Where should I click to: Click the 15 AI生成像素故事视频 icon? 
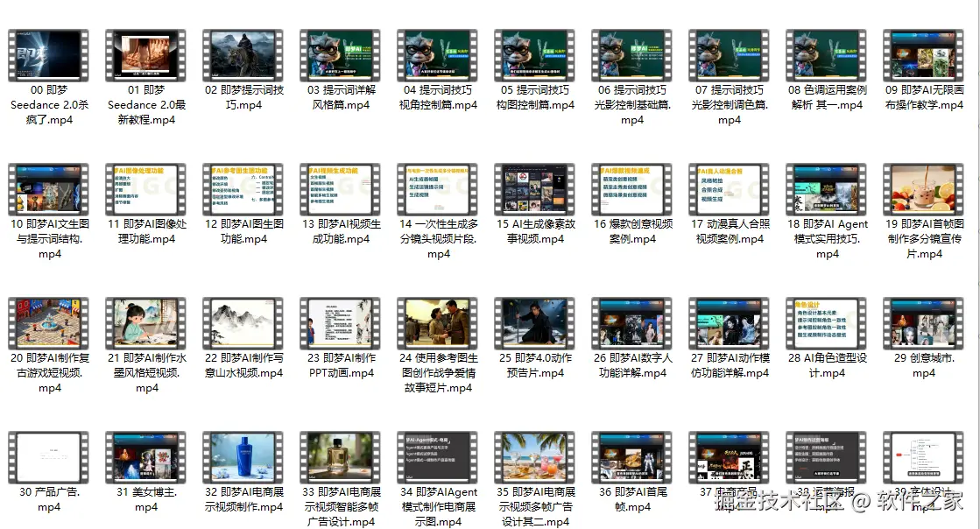pos(535,189)
